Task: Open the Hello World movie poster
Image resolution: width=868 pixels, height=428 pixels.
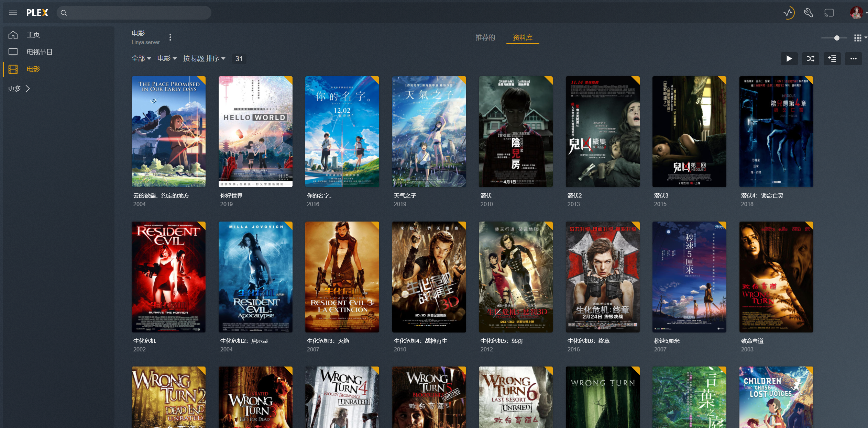Action: click(x=255, y=132)
